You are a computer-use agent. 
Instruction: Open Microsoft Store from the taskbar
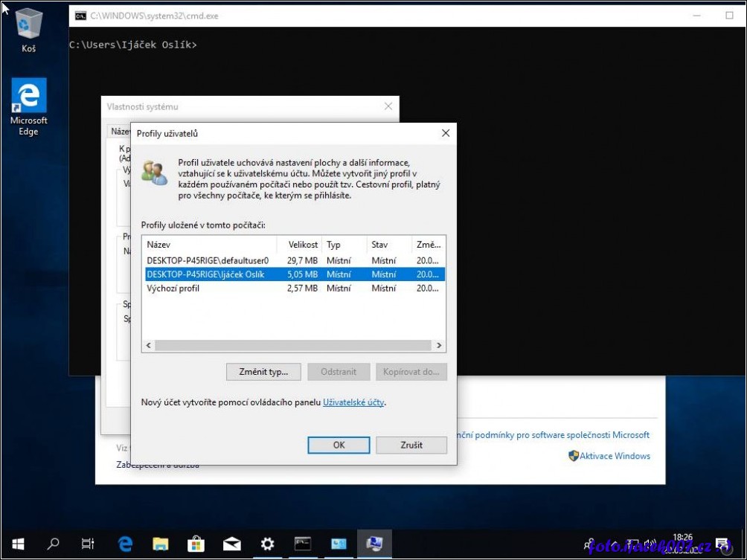click(x=196, y=544)
